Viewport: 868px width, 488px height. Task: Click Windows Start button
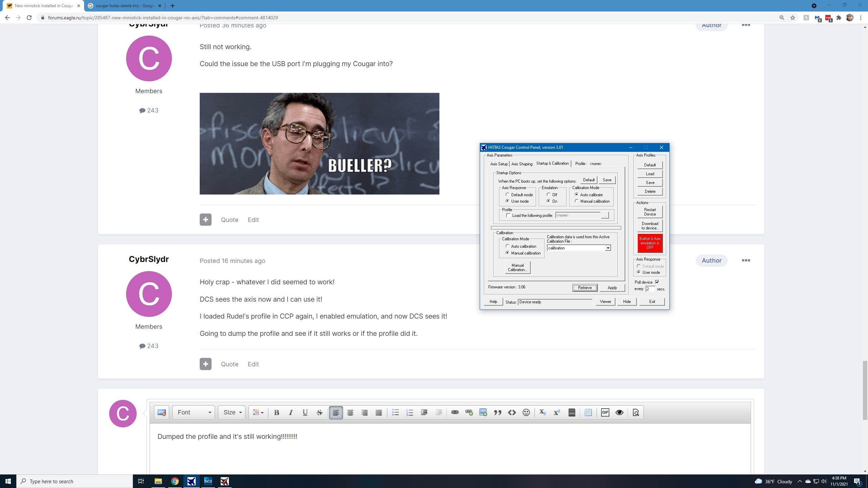point(8,481)
